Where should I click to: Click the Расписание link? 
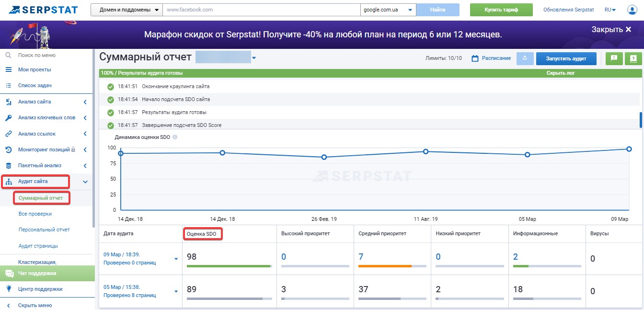click(496, 58)
